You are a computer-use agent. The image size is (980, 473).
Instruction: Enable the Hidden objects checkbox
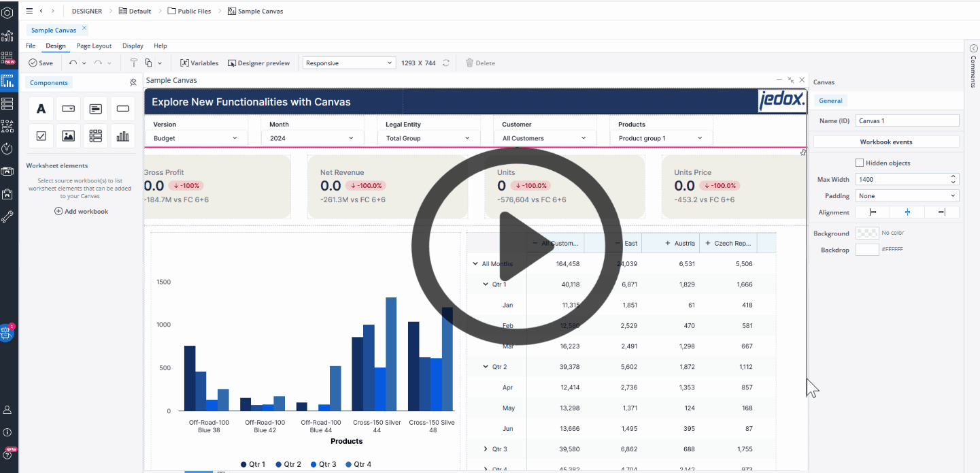pos(860,163)
